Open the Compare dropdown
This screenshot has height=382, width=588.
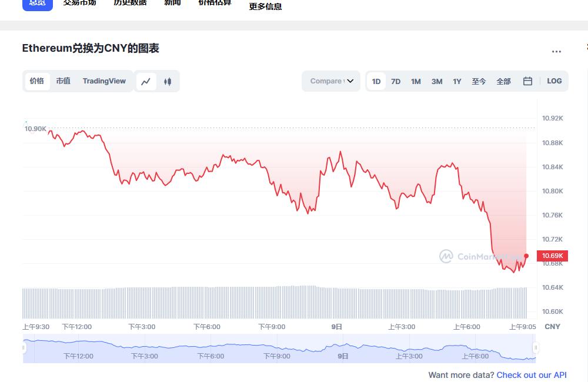click(330, 81)
